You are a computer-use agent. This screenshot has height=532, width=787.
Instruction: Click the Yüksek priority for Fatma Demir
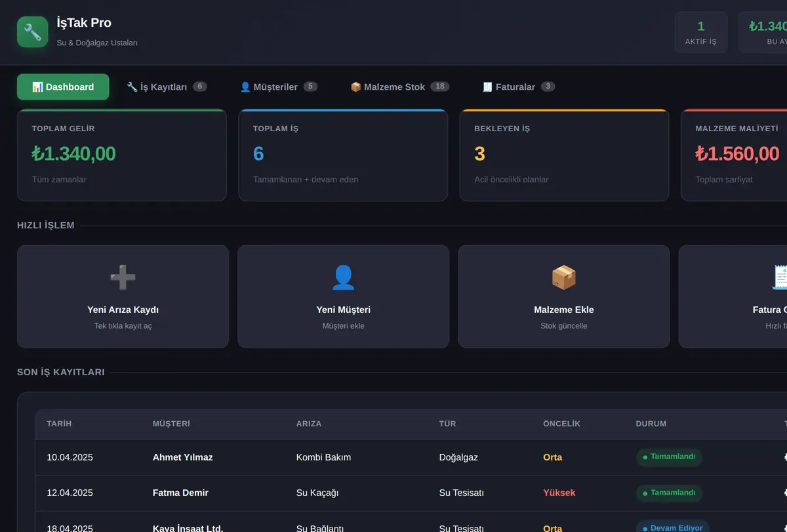click(x=559, y=493)
